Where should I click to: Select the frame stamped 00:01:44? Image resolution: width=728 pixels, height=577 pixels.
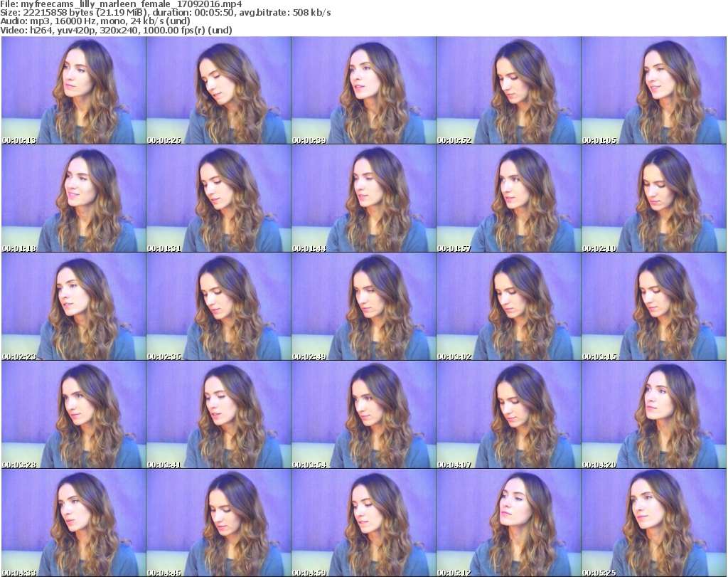(x=363, y=198)
